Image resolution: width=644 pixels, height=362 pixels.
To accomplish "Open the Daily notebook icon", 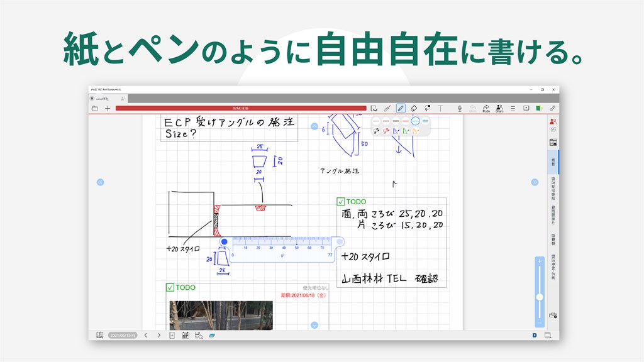I will [99, 336].
